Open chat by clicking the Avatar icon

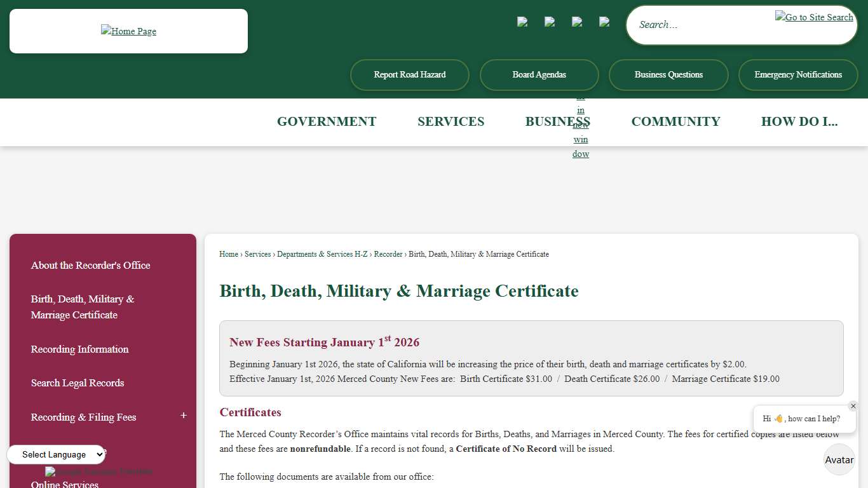point(839,459)
